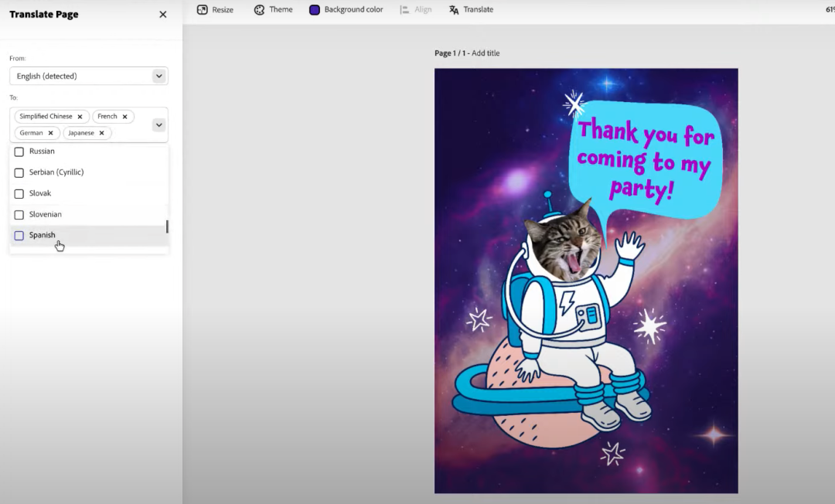Check the Serbian (Cyrillic) option

pos(19,172)
